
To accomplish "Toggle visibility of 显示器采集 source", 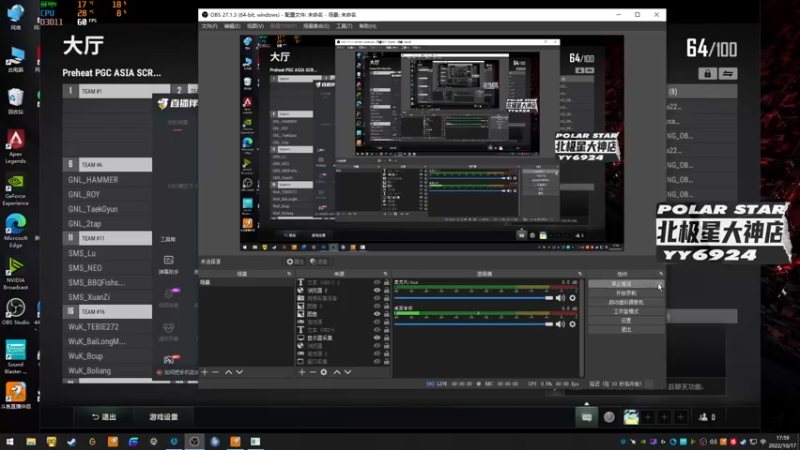I will pos(377,338).
